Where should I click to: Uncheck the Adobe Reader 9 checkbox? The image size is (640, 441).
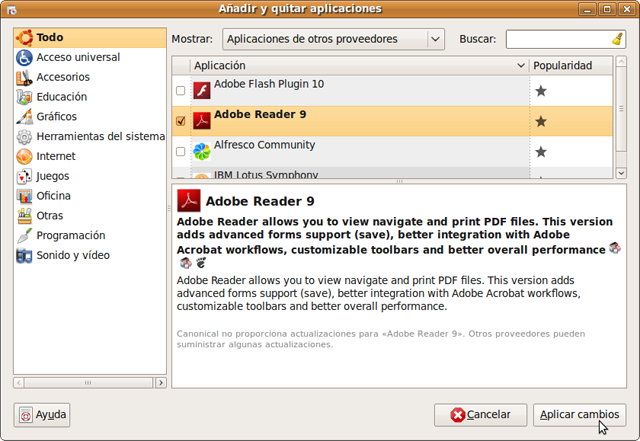(181, 121)
